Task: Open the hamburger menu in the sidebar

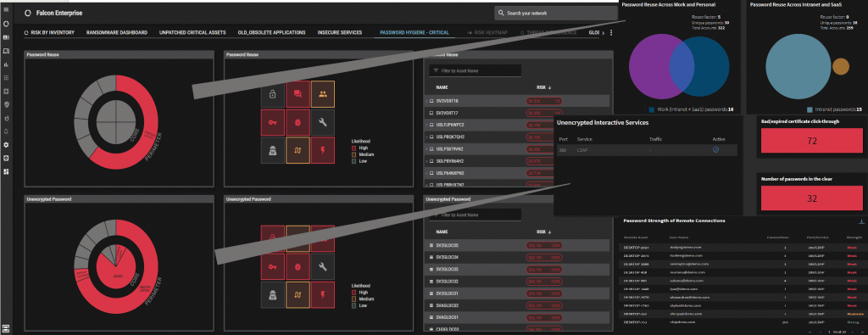Action: (6, 10)
